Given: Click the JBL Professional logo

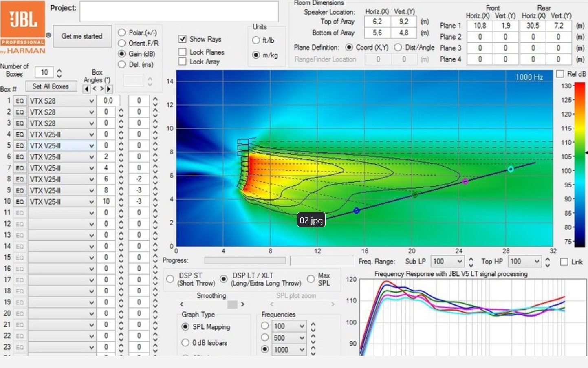Looking at the screenshot, I should pos(23,28).
